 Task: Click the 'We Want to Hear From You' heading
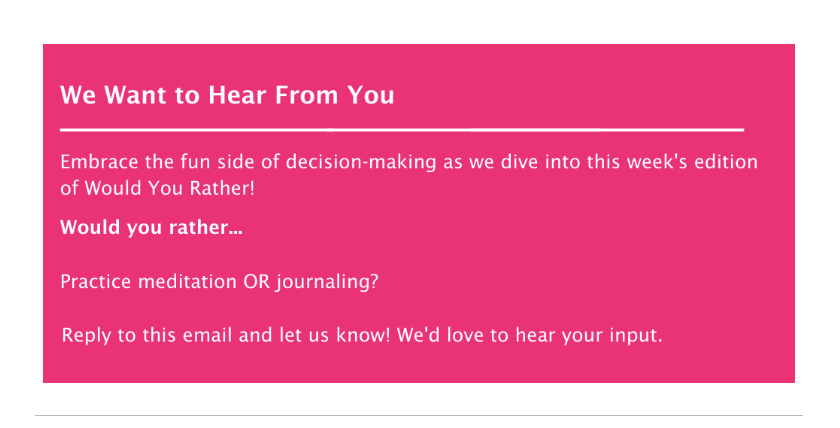227,95
